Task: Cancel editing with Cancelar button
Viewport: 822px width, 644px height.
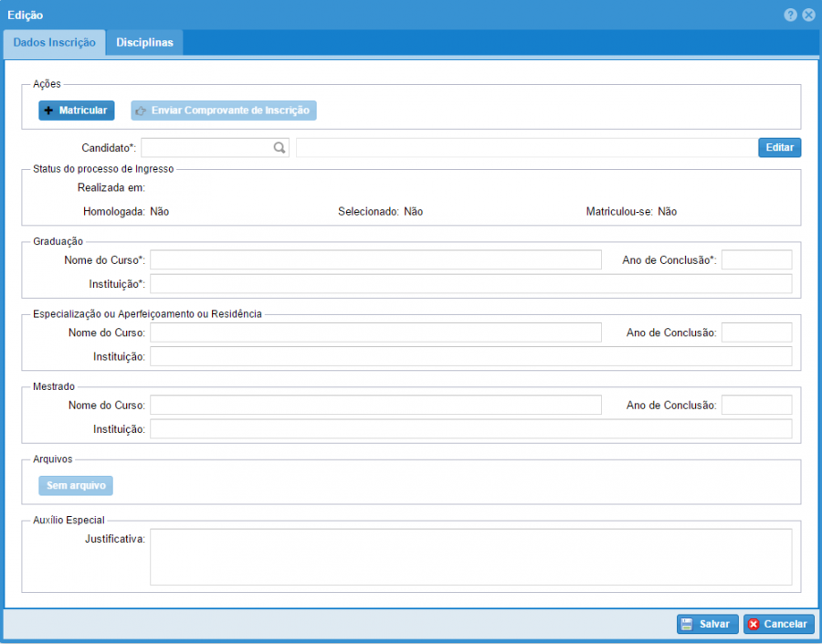Action: tap(778, 624)
